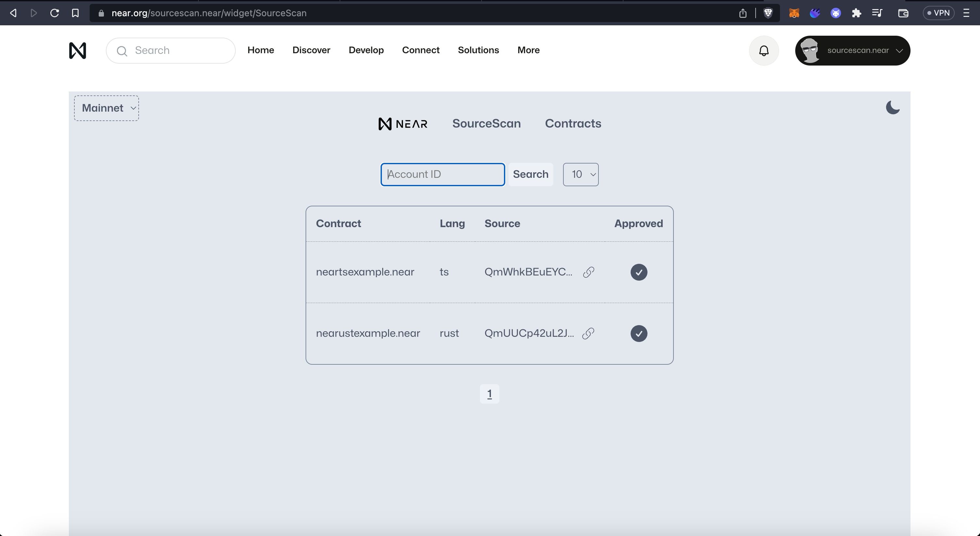Image resolution: width=980 pixels, height=536 pixels.
Task: Open the Connect nav menu
Action: point(421,50)
